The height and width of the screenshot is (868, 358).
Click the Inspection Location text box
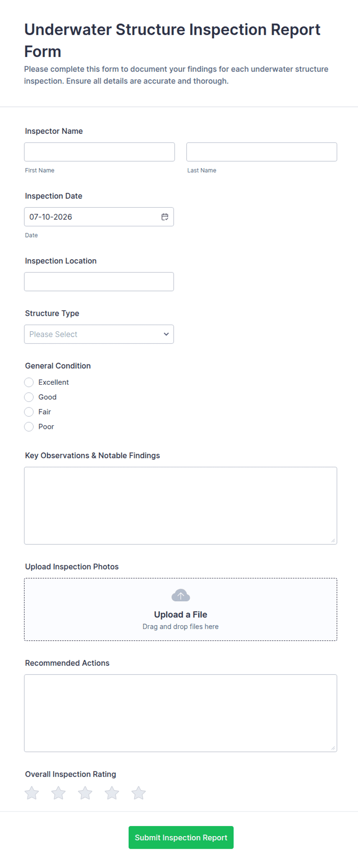(x=99, y=282)
